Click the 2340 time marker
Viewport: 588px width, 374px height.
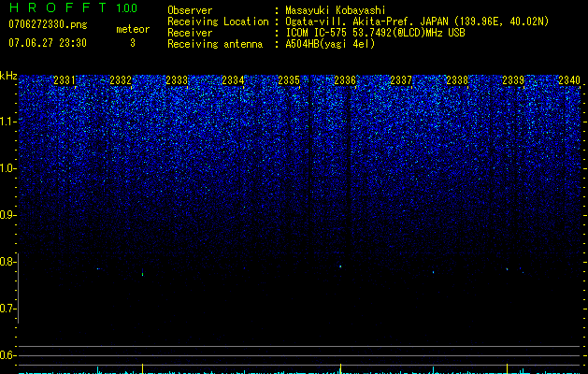point(569,80)
